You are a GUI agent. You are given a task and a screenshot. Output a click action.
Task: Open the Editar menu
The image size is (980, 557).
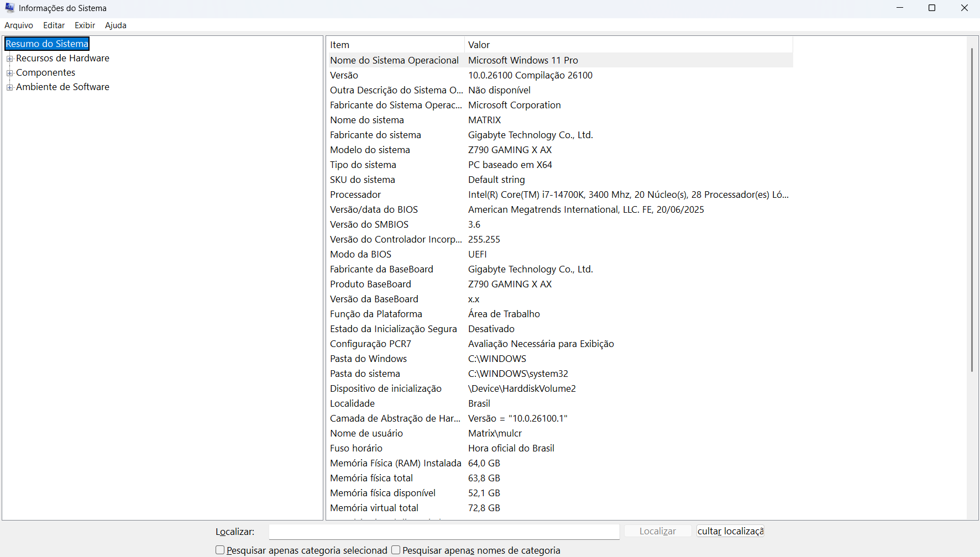[x=54, y=25]
